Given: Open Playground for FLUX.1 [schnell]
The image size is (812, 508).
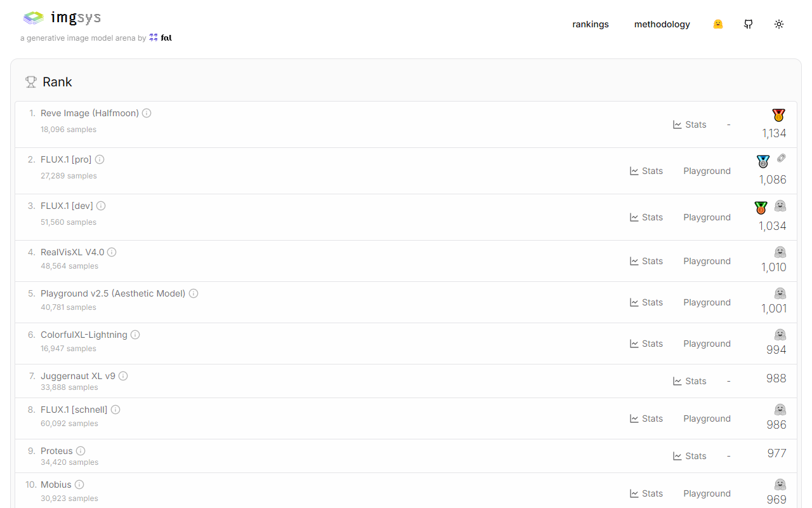Looking at the screenshot, I should pyautogui.click(x=707, y=418).
